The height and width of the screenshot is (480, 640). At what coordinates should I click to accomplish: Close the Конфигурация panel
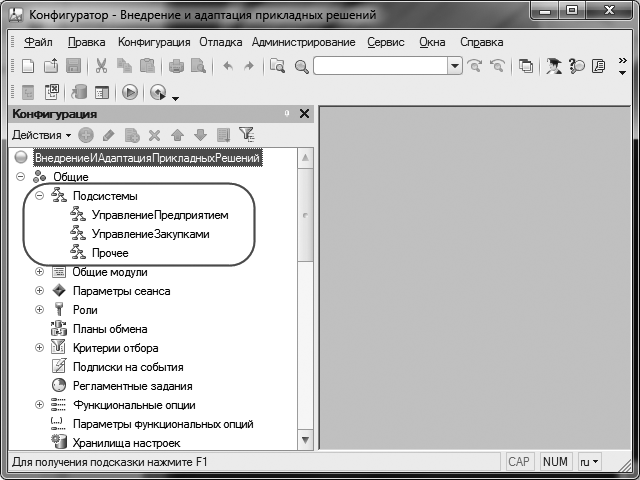(x=304, y=114)
